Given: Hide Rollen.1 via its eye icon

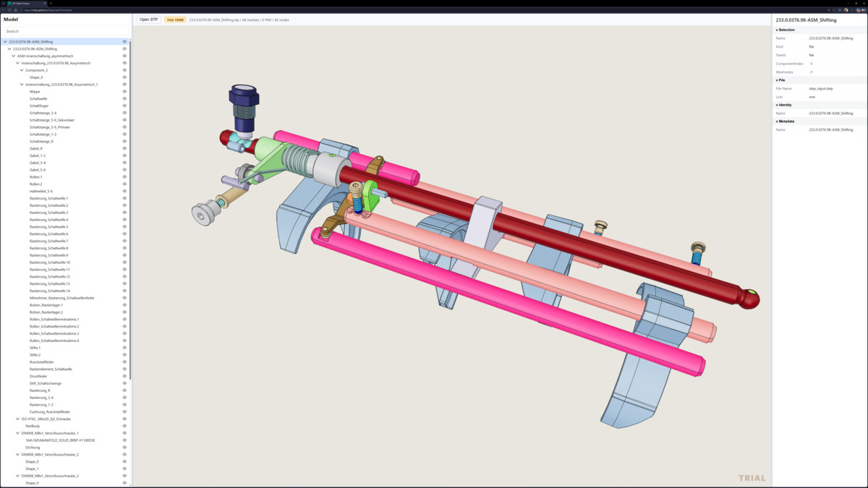Looking at the screenshot, I should 124,177.
